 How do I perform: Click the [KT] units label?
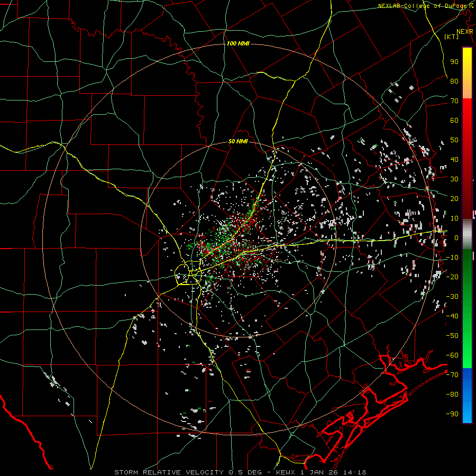click(452, 36)
